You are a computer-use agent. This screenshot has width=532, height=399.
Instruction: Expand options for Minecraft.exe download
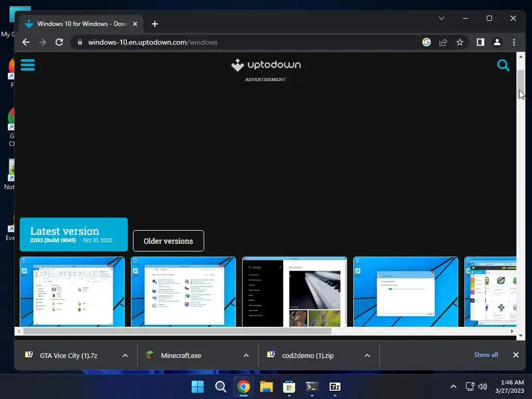pyautogui.click(x=246, y=355)
